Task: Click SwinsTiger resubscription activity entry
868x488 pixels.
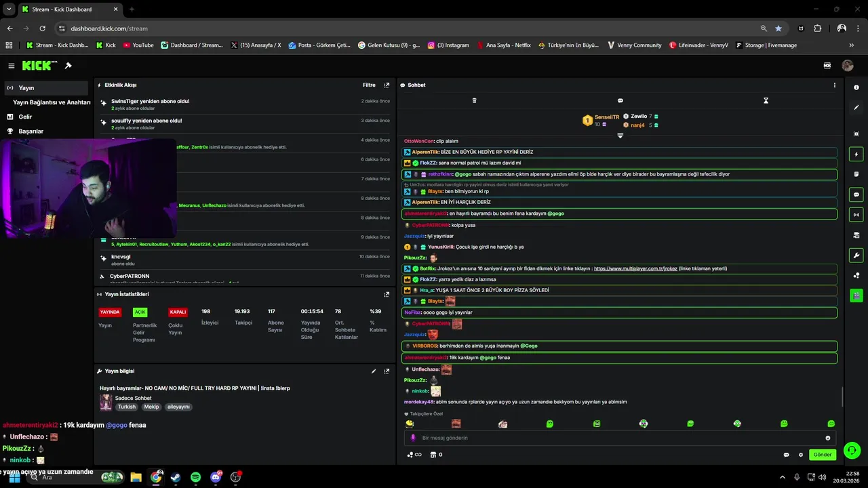Action: [244, 104]
